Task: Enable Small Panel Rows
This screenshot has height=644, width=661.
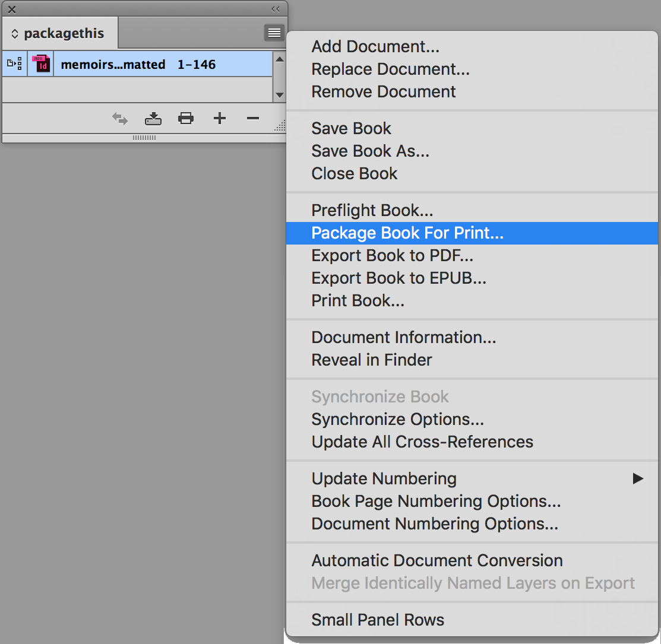Action: pyautogui.click(x=378, y=620)
